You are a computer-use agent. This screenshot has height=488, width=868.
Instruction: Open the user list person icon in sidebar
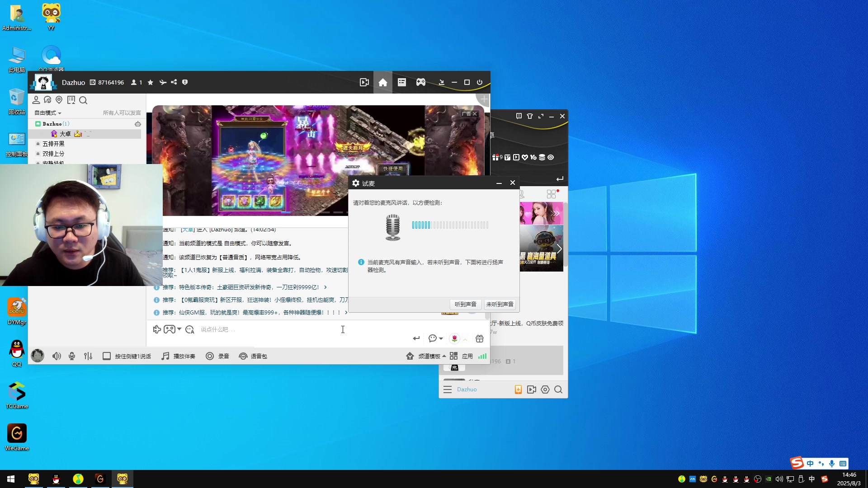coord(36,100)
